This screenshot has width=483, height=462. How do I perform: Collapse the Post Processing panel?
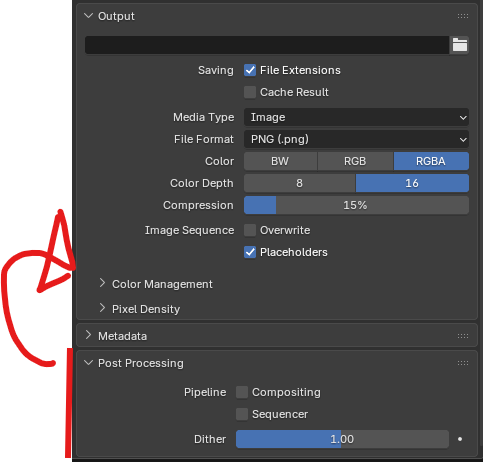(88, 363)
